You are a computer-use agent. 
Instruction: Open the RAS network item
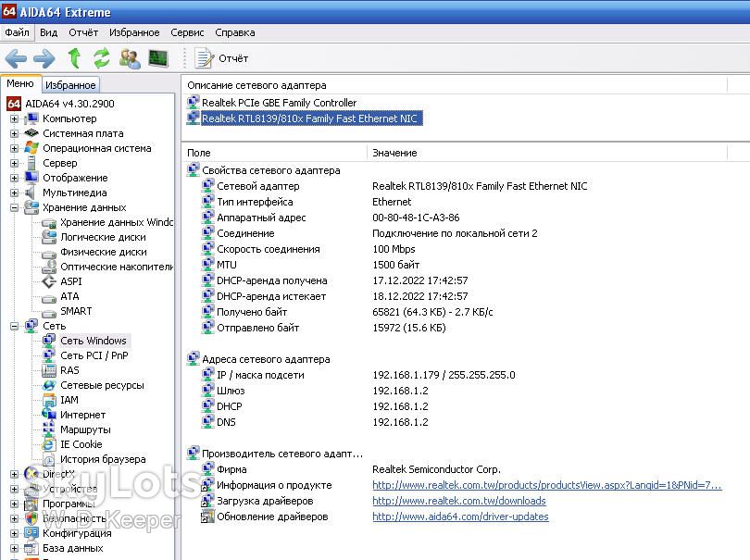coord(69,370)
